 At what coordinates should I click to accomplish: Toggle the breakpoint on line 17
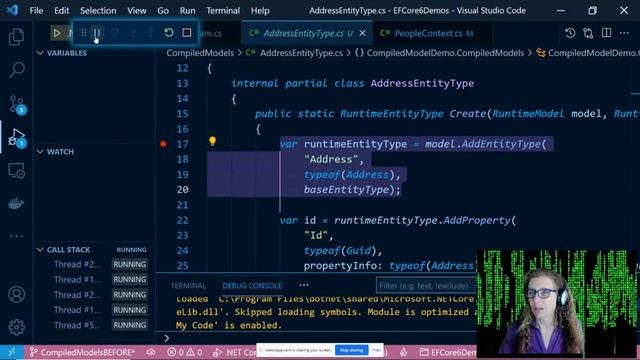[163, 144]
